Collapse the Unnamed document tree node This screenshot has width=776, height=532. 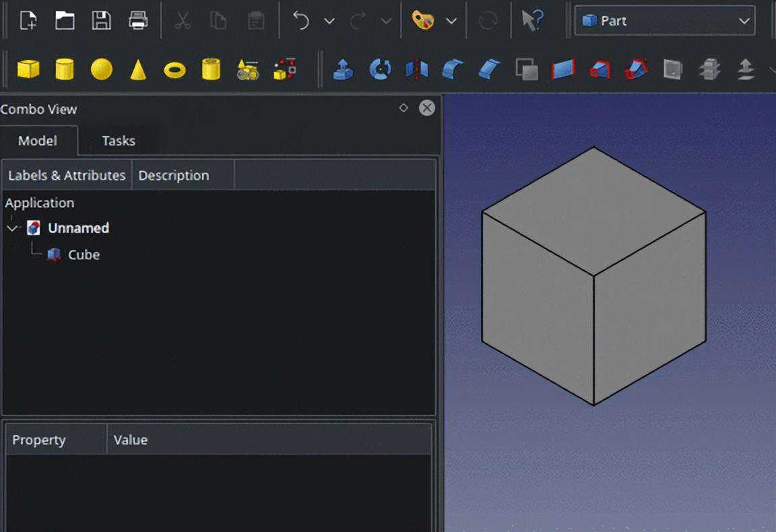[x=12, y=228]
